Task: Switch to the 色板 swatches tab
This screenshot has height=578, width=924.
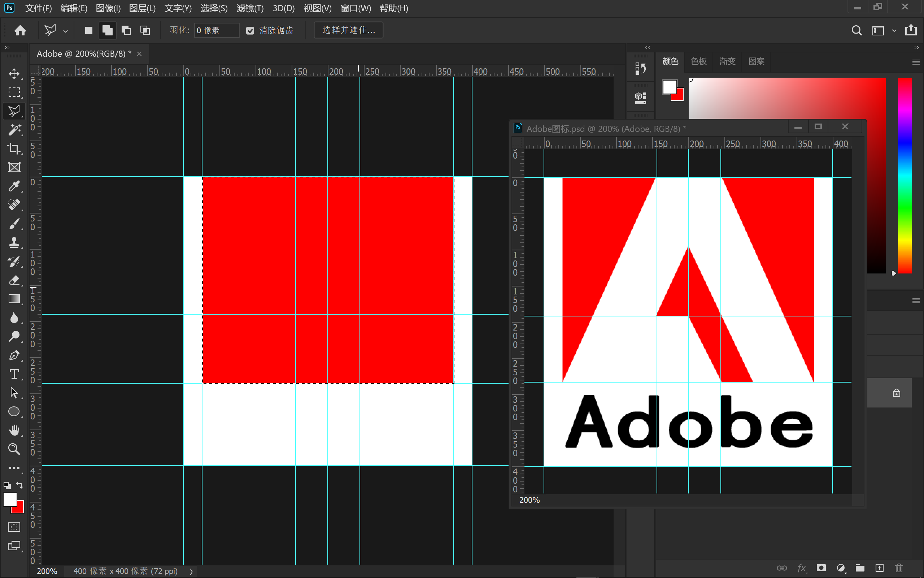Action: (x=698, y=61)
